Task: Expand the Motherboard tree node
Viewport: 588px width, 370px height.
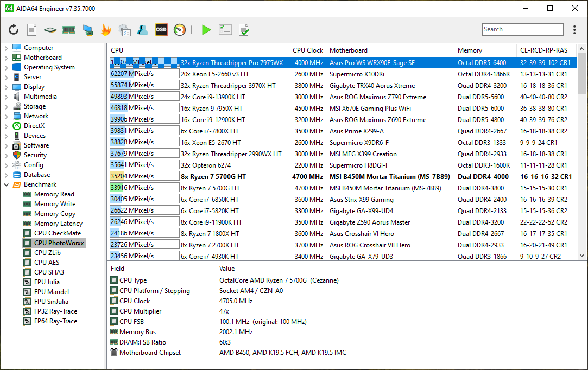Action: pos(6,58)
